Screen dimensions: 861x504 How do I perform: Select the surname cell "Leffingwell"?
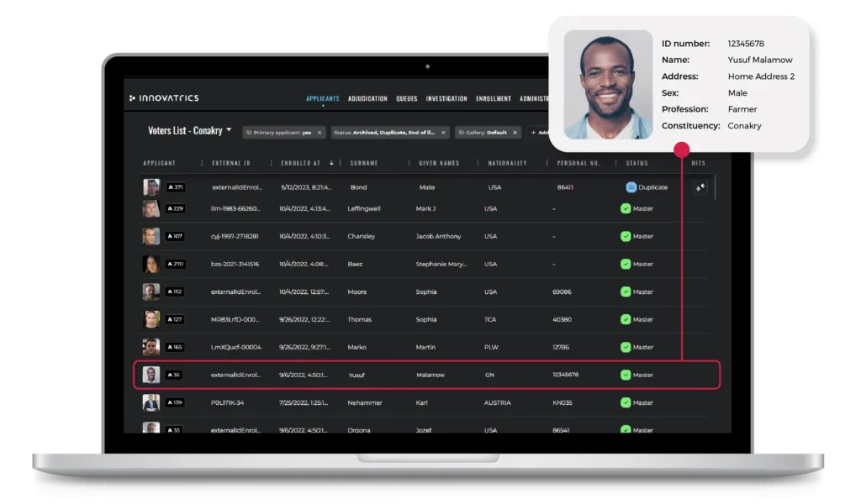[363, 209]
